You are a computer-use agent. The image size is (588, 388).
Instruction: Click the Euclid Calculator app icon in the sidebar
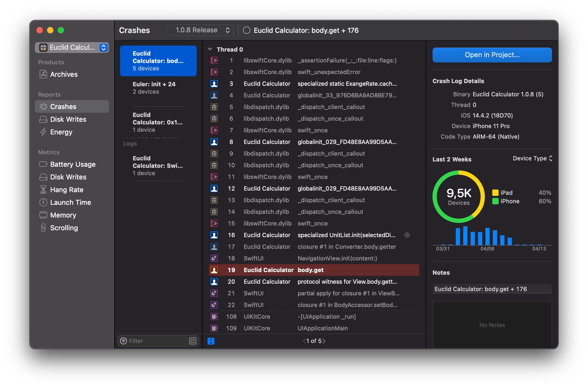click(x=43, y=47)
